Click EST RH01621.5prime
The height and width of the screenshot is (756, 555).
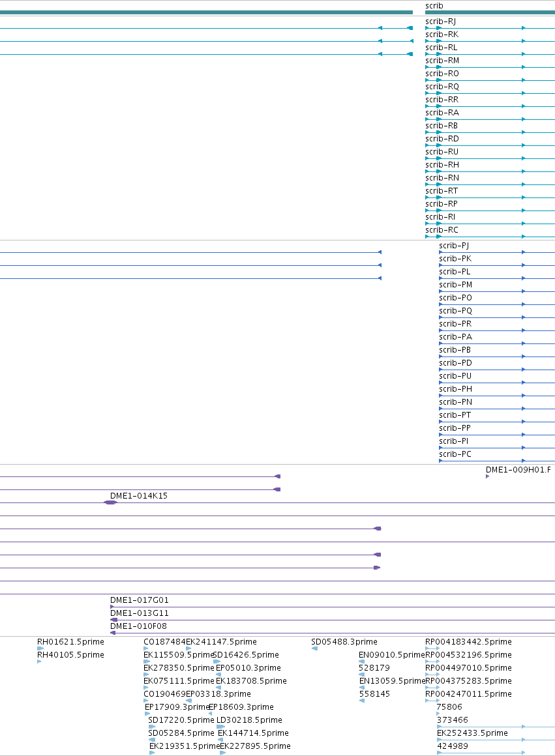click(x=70, y=642)
